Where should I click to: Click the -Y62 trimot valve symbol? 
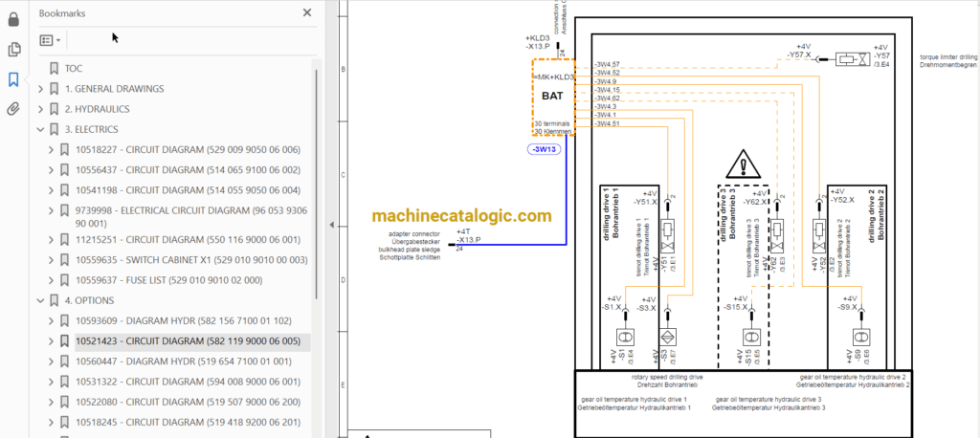click(777, 236)
